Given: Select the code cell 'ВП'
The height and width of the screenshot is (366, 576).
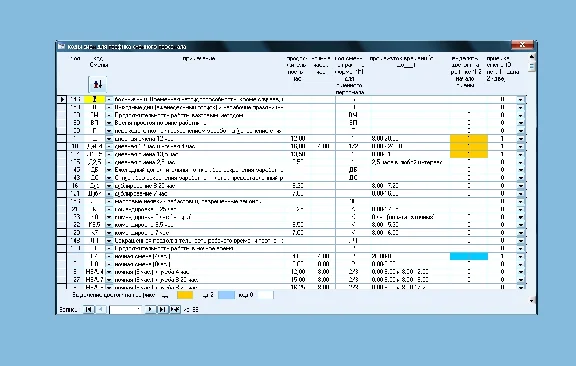Looking at the screenshot, I should coord(94,123).
